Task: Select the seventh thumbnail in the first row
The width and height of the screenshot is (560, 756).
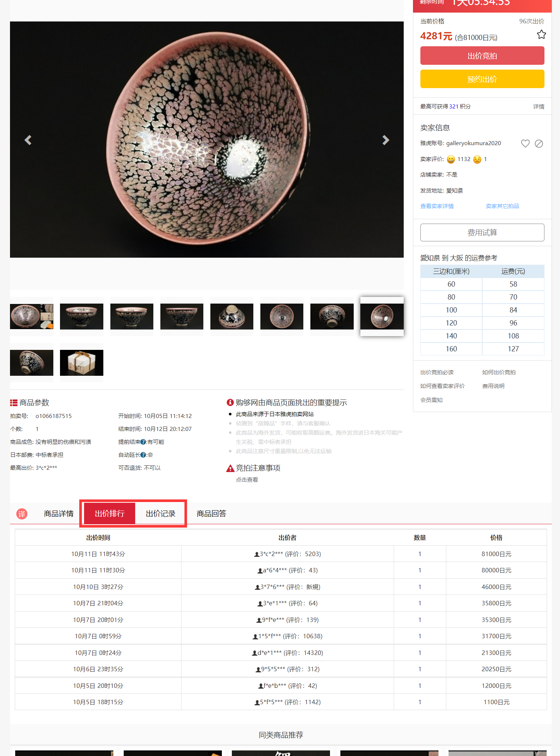Action: 332,317
